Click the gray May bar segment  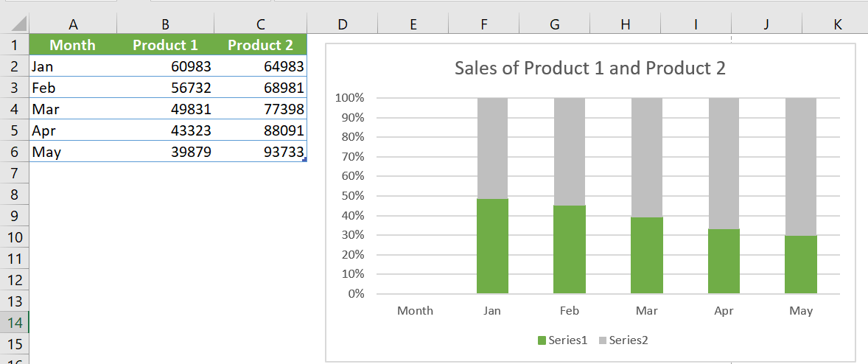click(800, 167)
